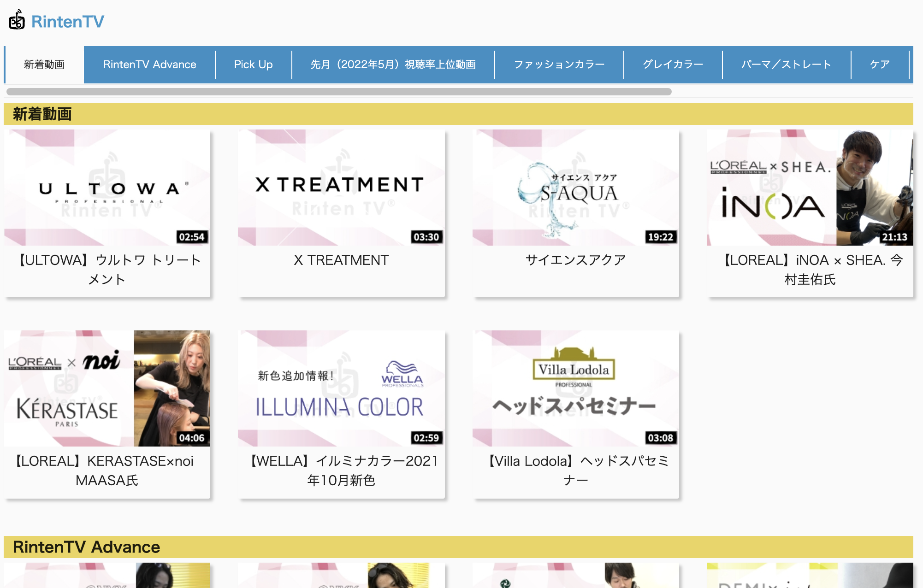
Task: Click the horizontal tab scrollbar
Action: coord(339,92)
